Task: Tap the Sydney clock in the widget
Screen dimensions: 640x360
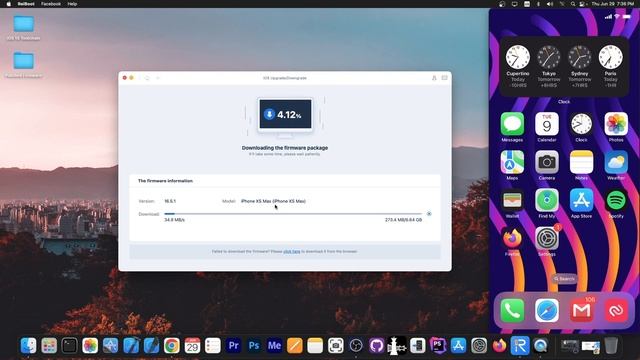Action: [x=580, y=57]
